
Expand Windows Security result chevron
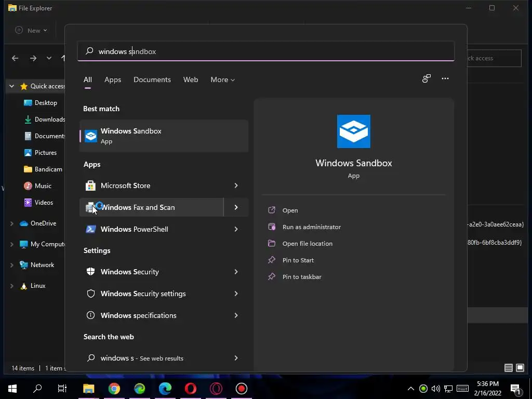point(236,272)
